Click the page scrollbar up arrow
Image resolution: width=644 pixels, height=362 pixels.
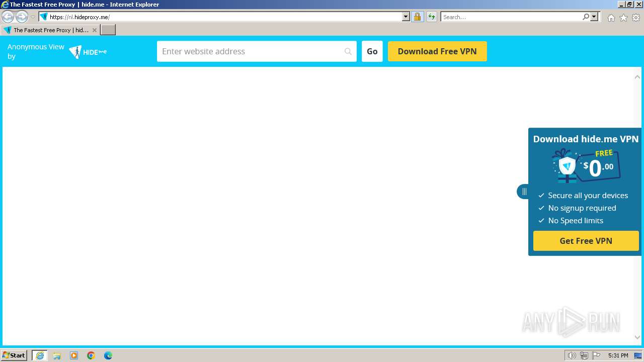click(637, 77)
